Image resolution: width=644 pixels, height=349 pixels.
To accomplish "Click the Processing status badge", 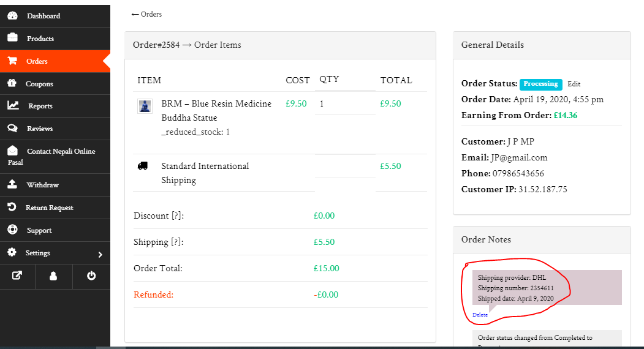I will pyautogui.click(x=540, y=84).
